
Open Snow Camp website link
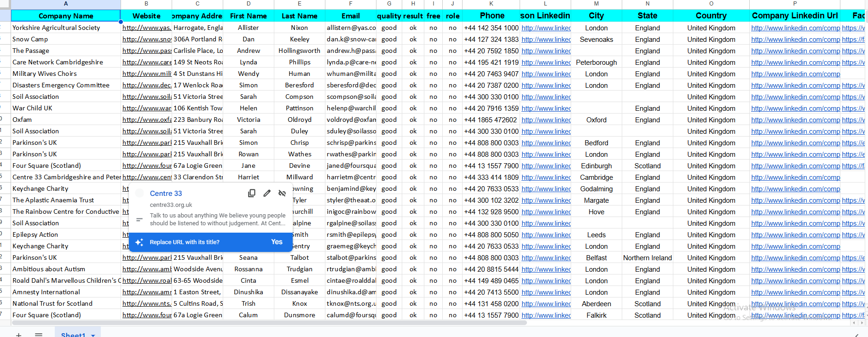click(146, 39)
